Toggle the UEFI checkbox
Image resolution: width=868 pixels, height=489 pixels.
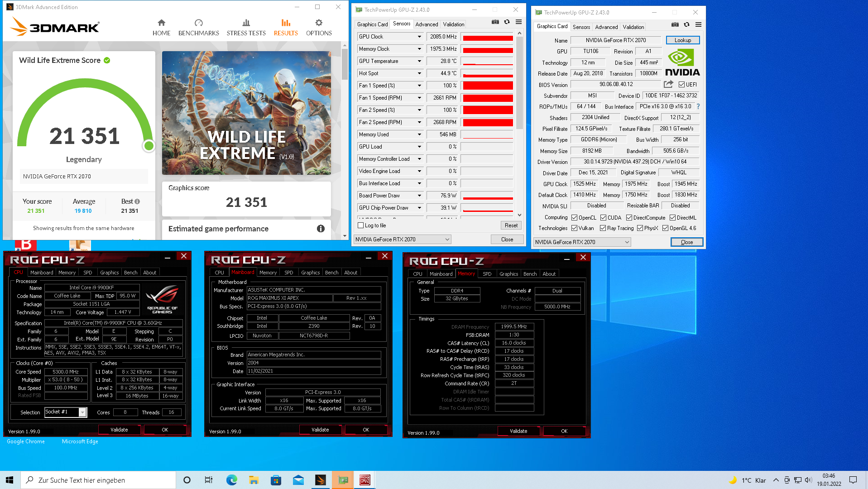click(x=681, y=85)
